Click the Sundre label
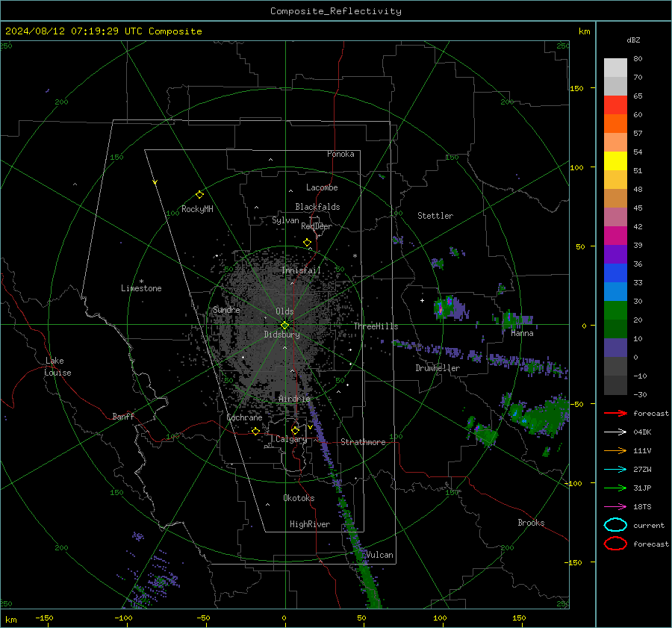The height and width of the screenshot is (628, 672). pyautogui.click(x=226, y=309)
